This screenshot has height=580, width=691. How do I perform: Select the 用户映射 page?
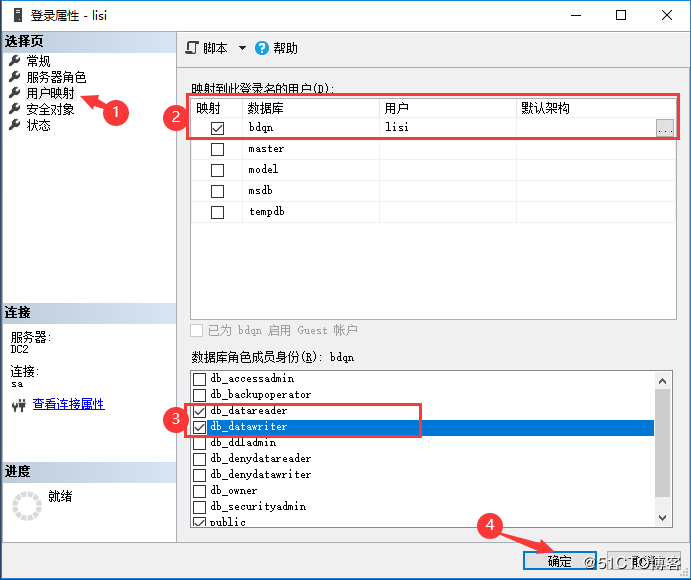tap(51, 93)
